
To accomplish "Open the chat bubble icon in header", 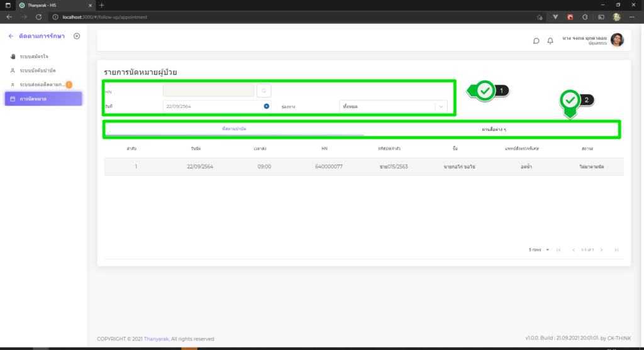I will [x=536, y=41].
